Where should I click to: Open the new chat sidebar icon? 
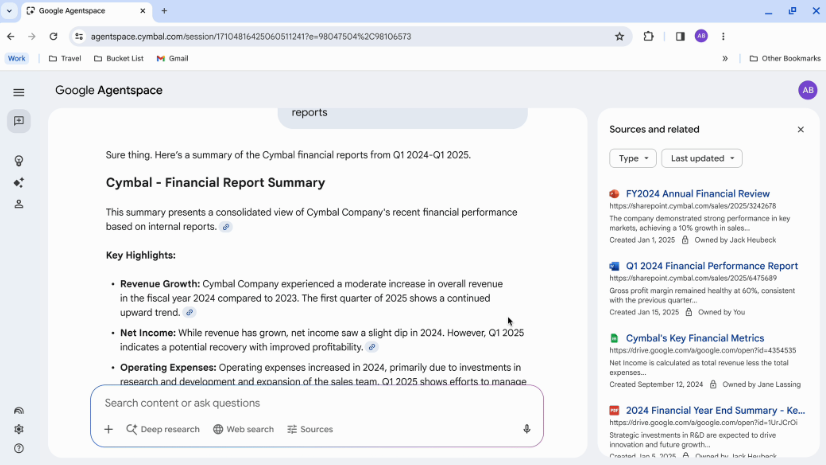click(18, 121)
